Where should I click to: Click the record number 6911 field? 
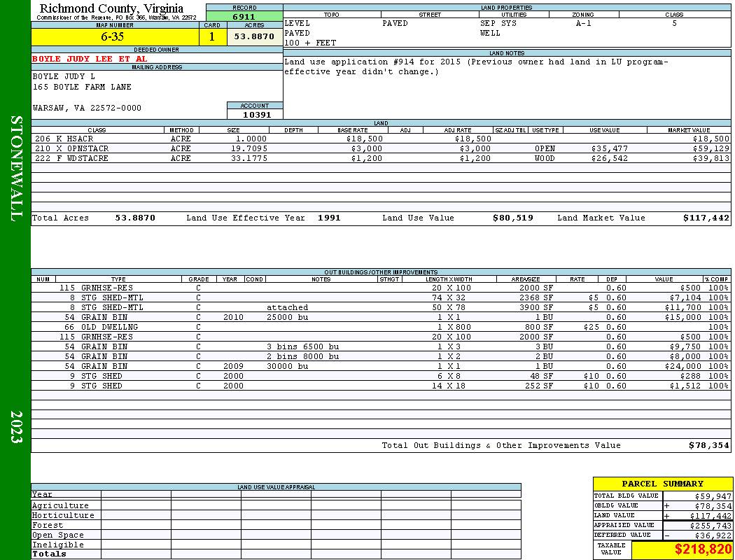pyautogui.click(x=244, y=15)
